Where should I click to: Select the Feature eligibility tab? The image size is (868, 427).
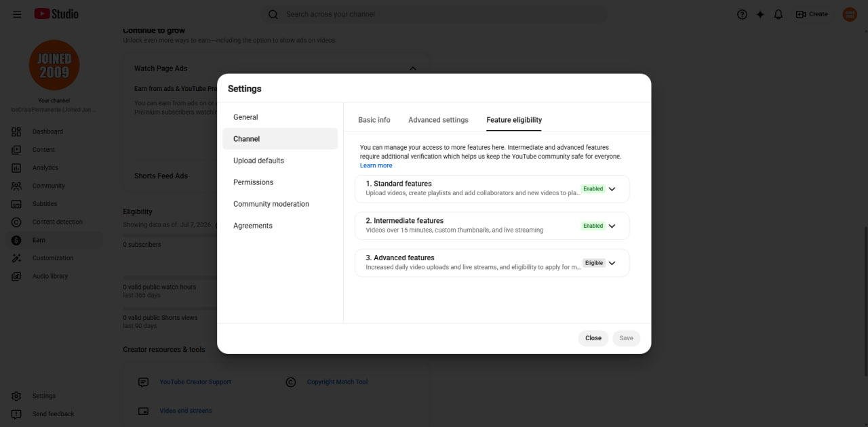click(514, 120)
